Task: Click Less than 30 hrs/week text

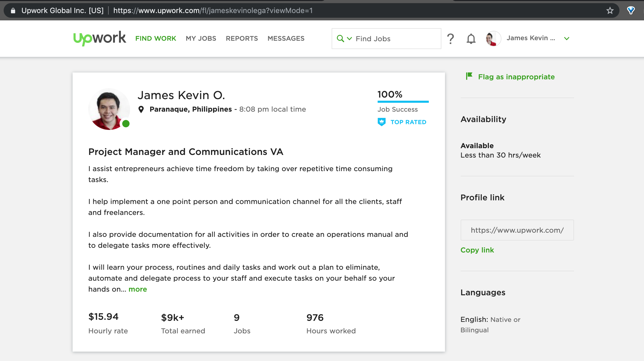Action: (500, 155)
